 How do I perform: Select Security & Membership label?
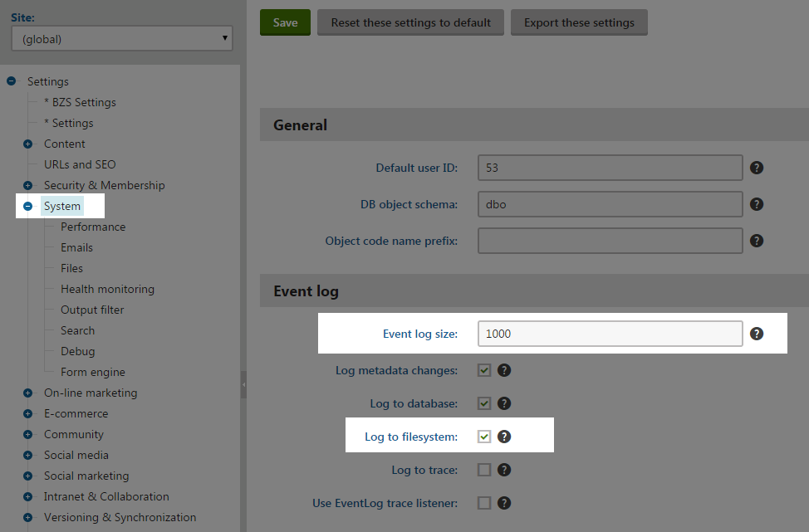[x=104, y=185]
